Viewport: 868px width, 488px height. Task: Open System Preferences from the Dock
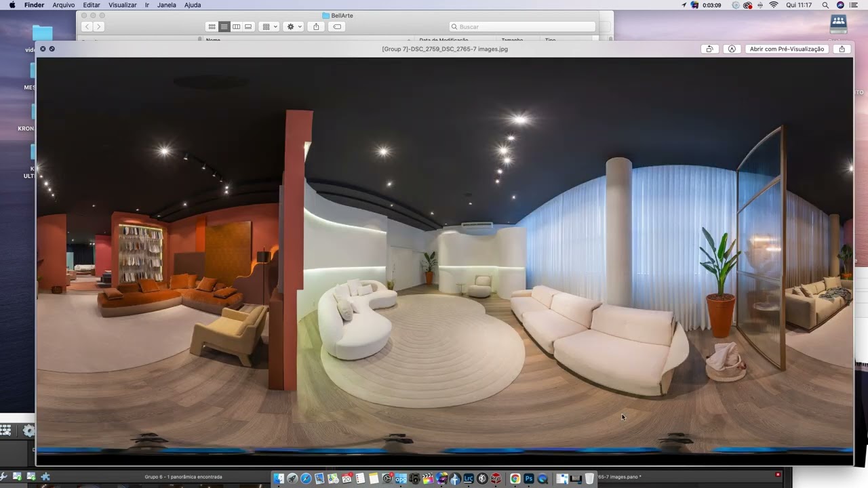[x=387, y=479]
